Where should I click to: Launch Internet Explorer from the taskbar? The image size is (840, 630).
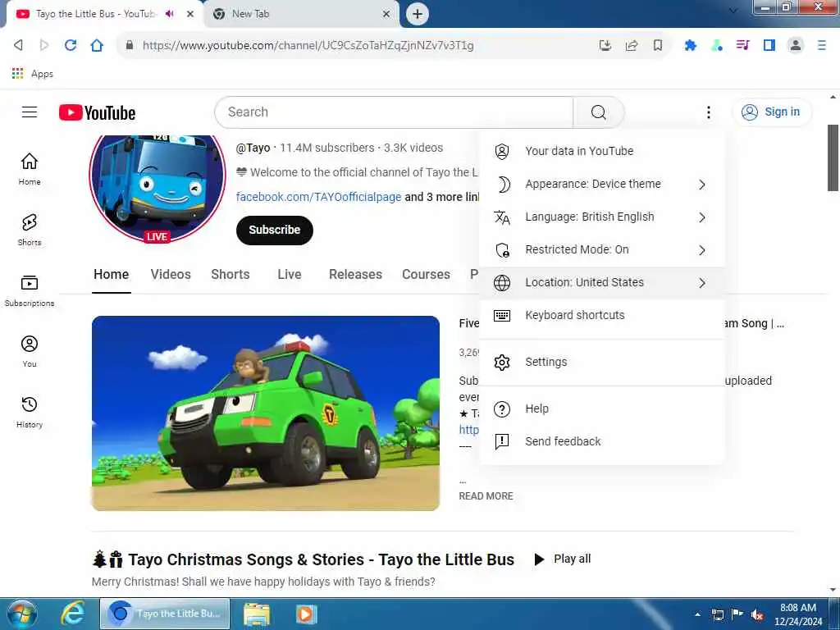[72, 614]
